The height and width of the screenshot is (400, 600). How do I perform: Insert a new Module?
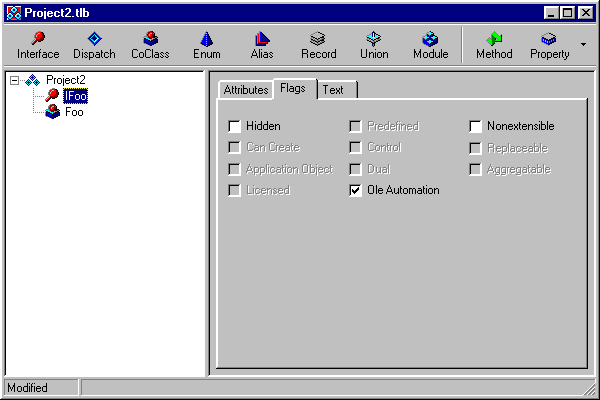pyautogui.click(x=431, y=45)
